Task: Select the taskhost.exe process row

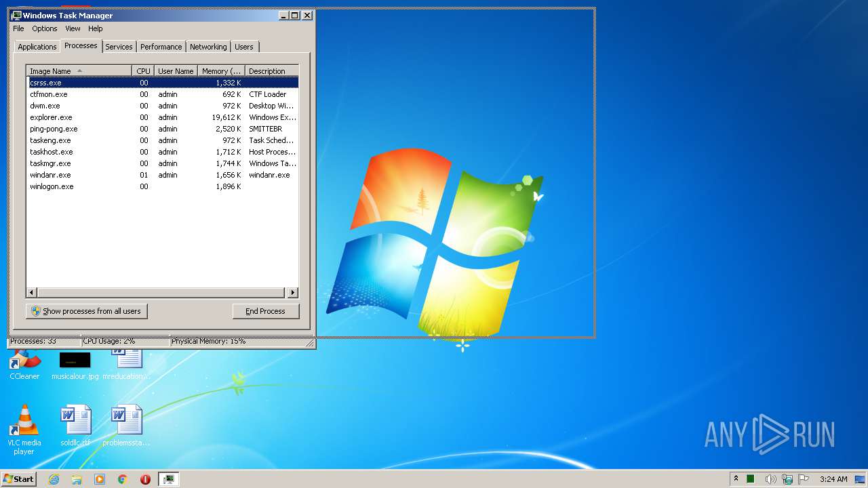Action: (163, 152)
